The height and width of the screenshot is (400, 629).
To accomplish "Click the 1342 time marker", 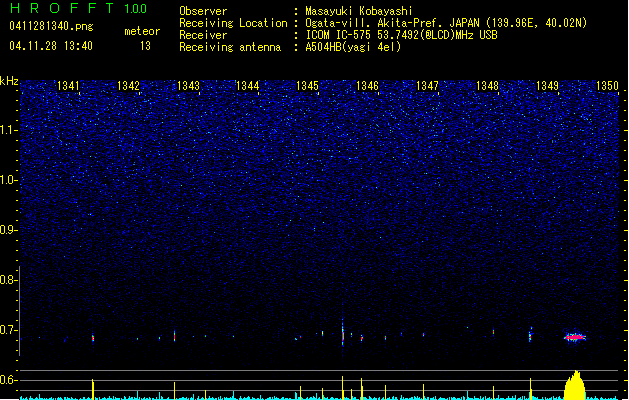I will (x=128, y=85).
